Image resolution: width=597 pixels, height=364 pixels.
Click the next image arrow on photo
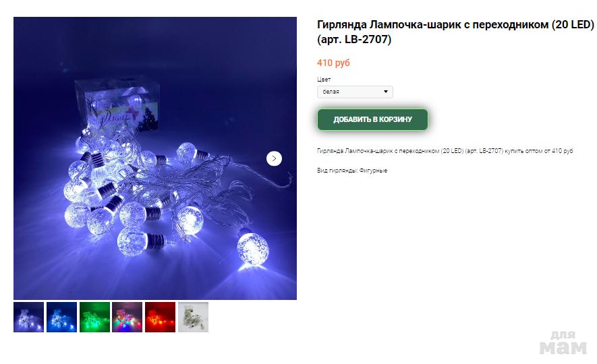click(x=274, y=158)
